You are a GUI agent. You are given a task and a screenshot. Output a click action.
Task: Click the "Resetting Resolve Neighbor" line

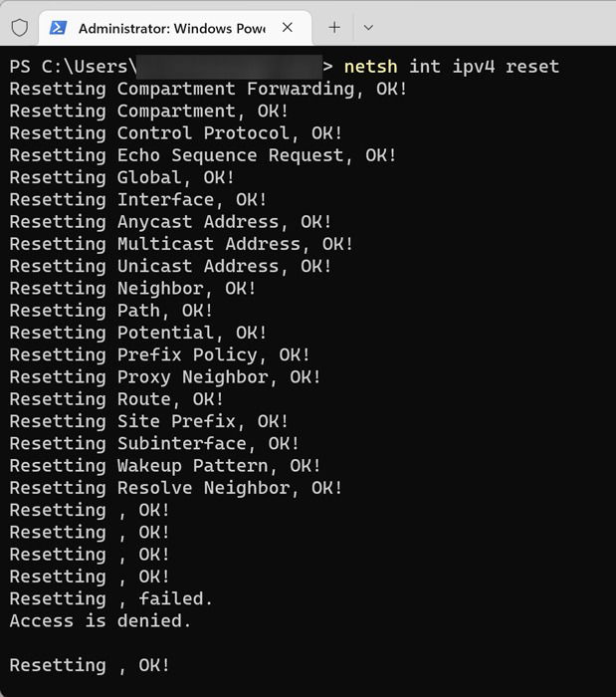pyautogui.click(x=176, y=488)
